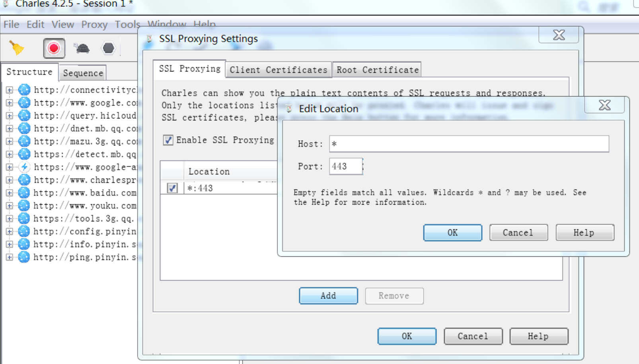Click the broom clear session icon
The height and width of the screenshot is (364, 639).
(17, 48)
